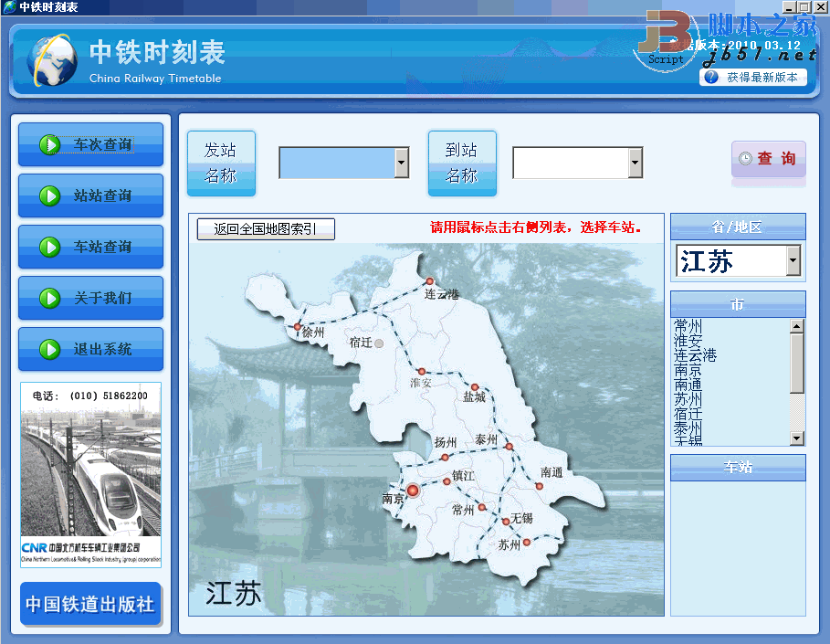Select 宿迁 in the city list
Screen dimensions: 830x644
point(688,415)
